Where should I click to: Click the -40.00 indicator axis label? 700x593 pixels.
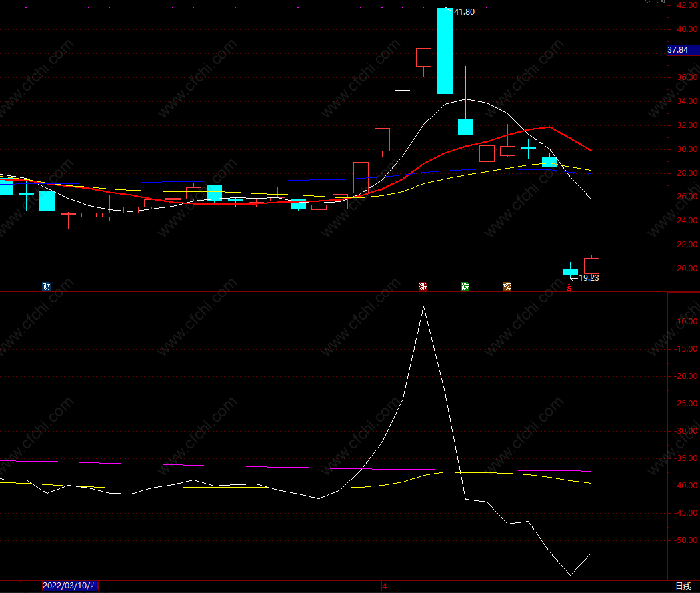click(x=686, y=486)
